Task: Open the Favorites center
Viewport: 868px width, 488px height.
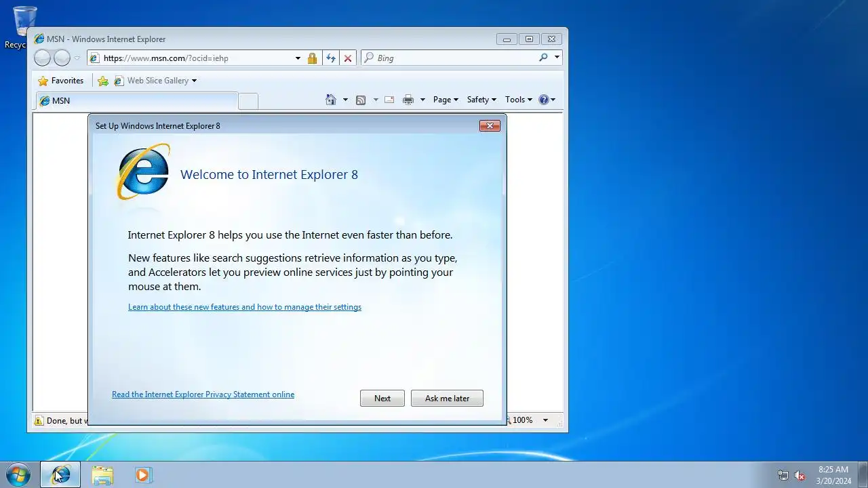Action: (x=60, y=81)
